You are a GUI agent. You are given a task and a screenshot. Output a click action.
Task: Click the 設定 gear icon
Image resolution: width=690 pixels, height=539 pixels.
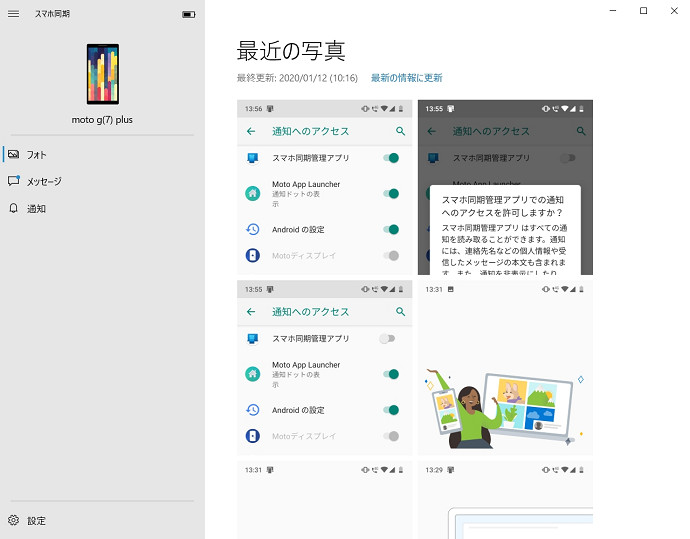14,520
